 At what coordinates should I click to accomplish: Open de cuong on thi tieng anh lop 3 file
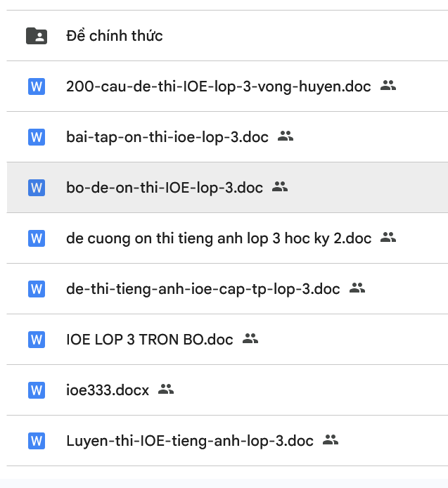(x=218, y=238)
